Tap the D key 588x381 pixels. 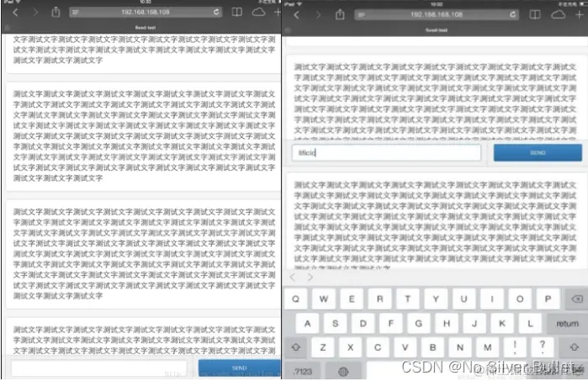[x=363, y=323]
